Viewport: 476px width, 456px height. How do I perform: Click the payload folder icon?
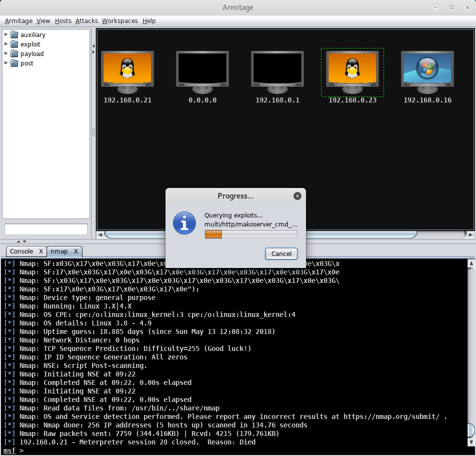pyautogui.click(x=14, y=53)
